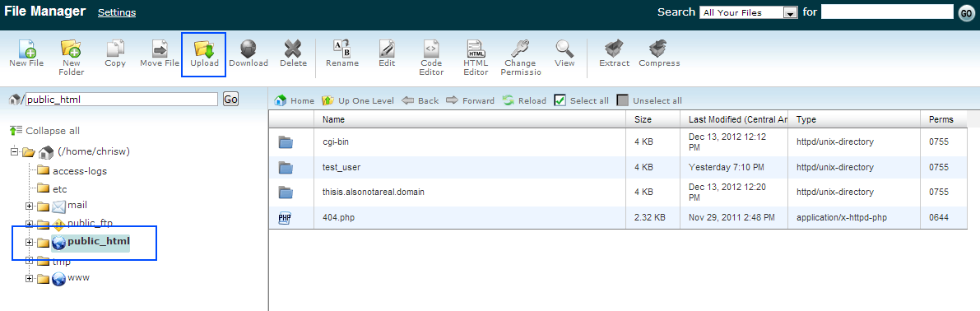The width and height of the screenshot is (980, 311).
Task: Go Back in file navigation
Action: [420, 100]
